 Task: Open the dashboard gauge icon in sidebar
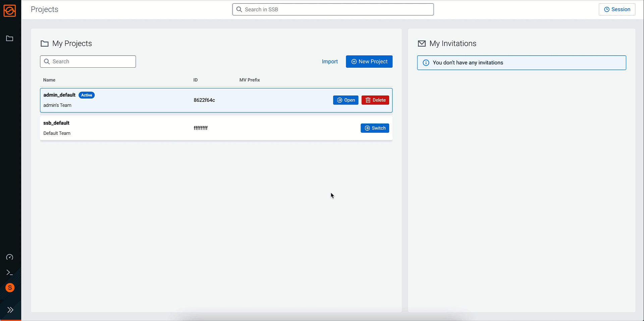(x=10, y=257)
